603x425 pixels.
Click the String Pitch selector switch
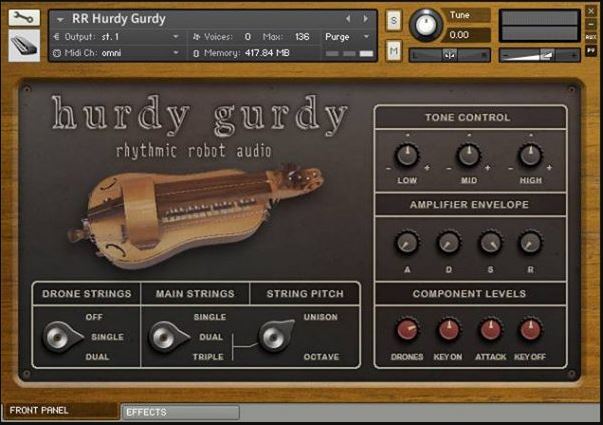(275, 335)
